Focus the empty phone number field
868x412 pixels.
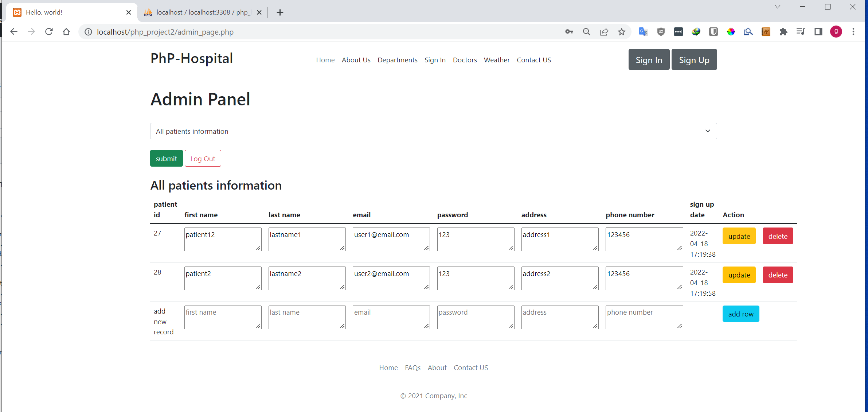tap(644, 317)
